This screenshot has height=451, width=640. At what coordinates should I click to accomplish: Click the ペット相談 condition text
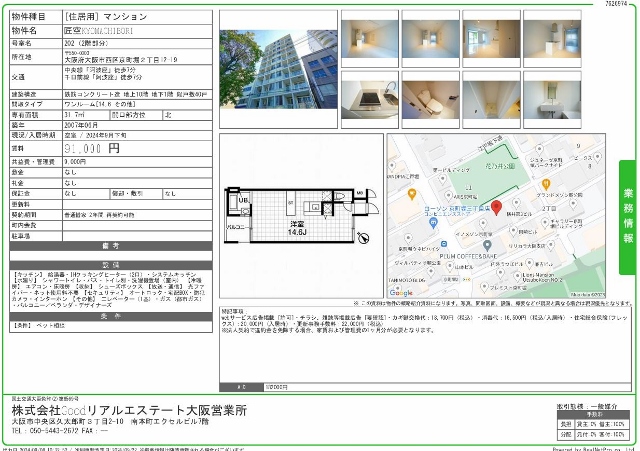tap(51, 326)
